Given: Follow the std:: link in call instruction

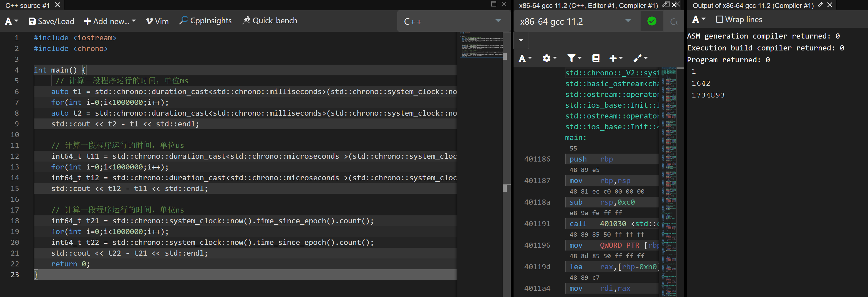Looking at the screenshot, I should [x=646, y=224].
